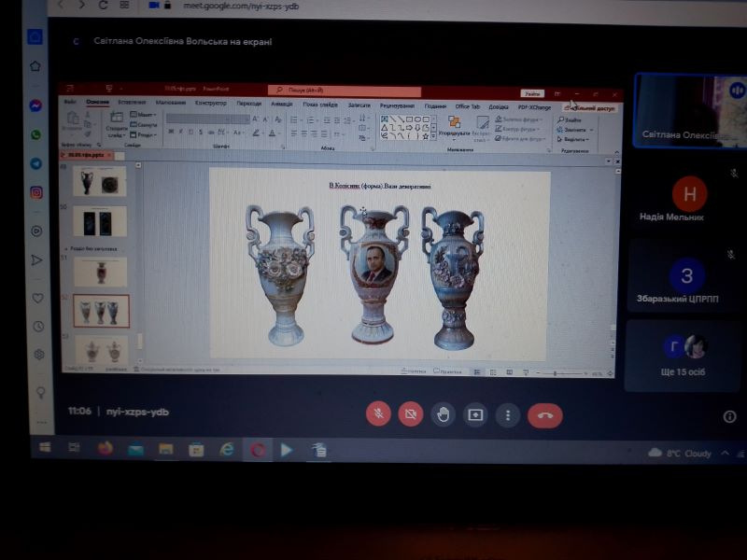Open the Office Tab ribbon tab
The image size is (747, 560).
tap(468, 106)
